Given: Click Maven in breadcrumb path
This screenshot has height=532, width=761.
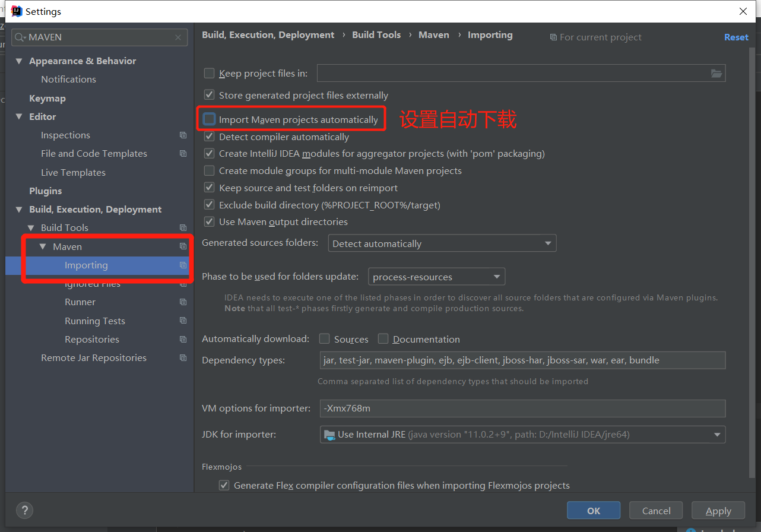Looking at the screenshot, I should (x=434, y=35).
